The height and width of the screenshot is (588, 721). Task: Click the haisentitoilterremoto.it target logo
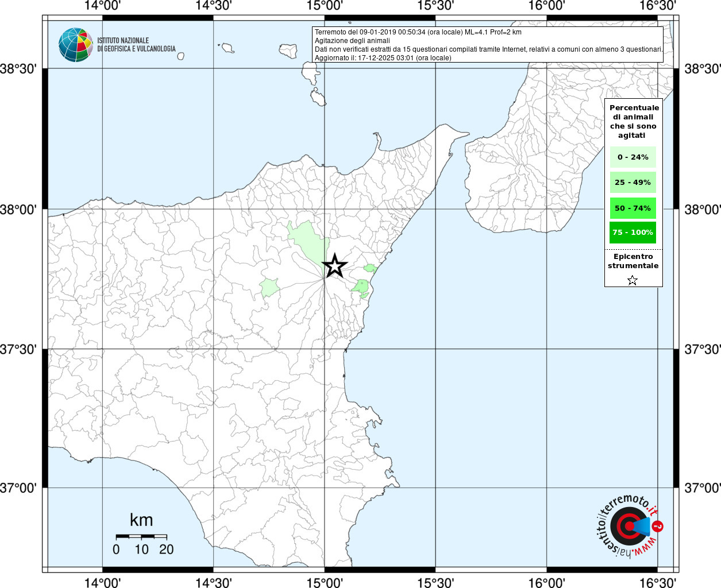coord(629,525)
